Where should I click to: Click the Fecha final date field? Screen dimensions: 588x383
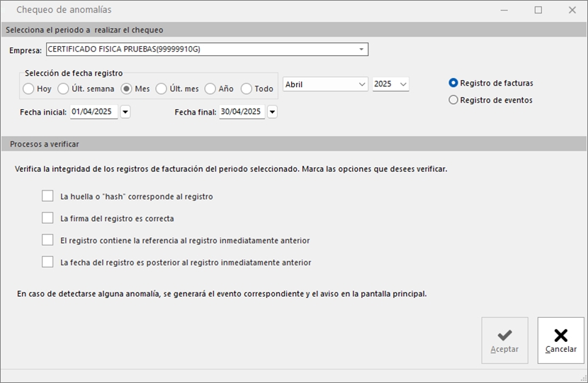coord(242,112)
